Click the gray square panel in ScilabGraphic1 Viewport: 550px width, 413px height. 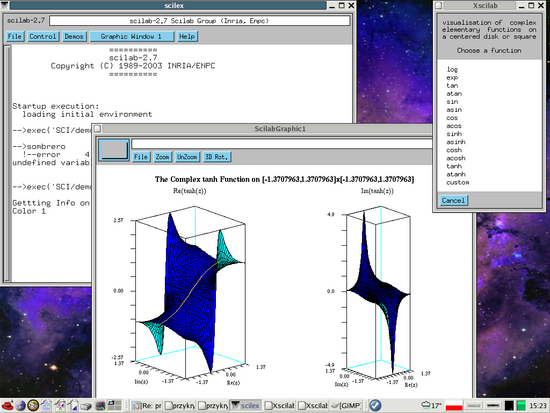click(x=114, y=150)
